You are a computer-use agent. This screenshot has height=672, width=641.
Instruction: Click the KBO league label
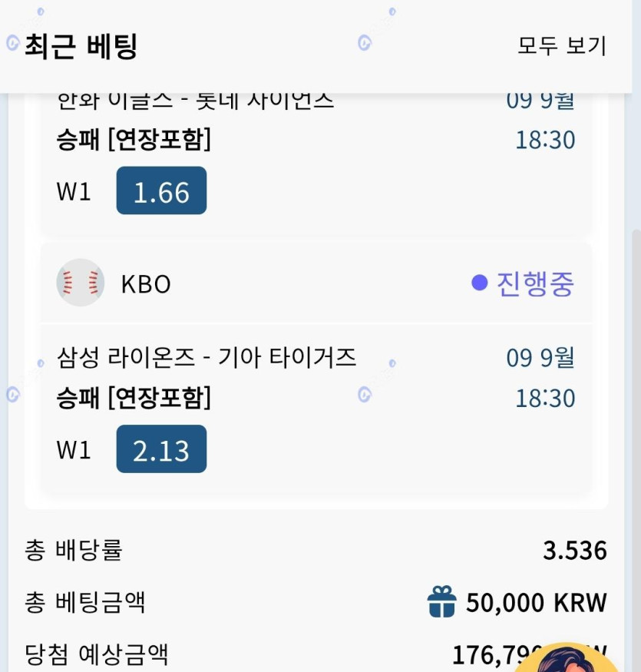(146, 284)
